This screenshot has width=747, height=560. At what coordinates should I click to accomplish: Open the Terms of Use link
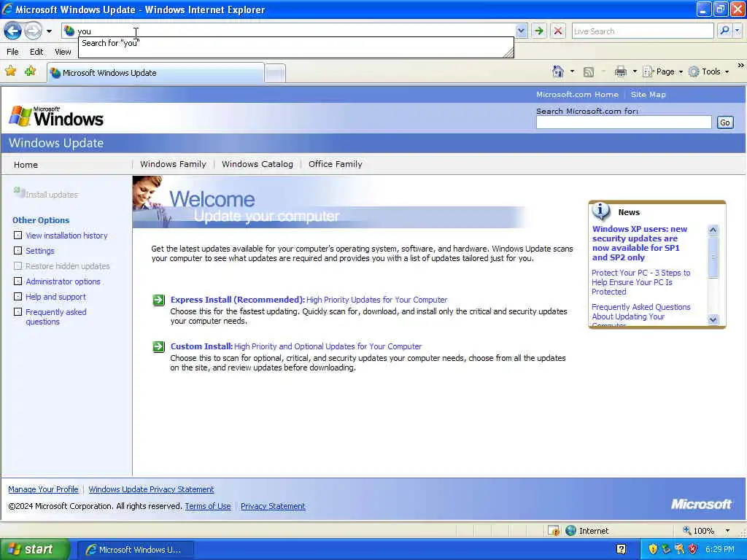click(208, 506)
